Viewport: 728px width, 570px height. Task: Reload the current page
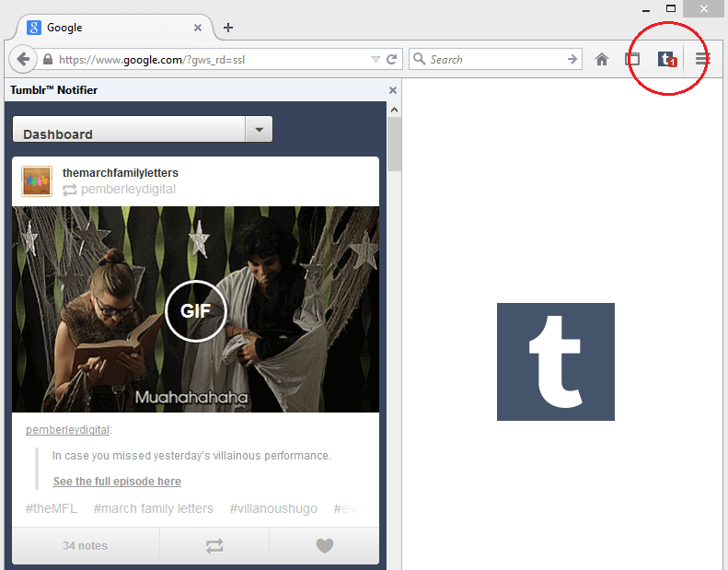[392, 60]
